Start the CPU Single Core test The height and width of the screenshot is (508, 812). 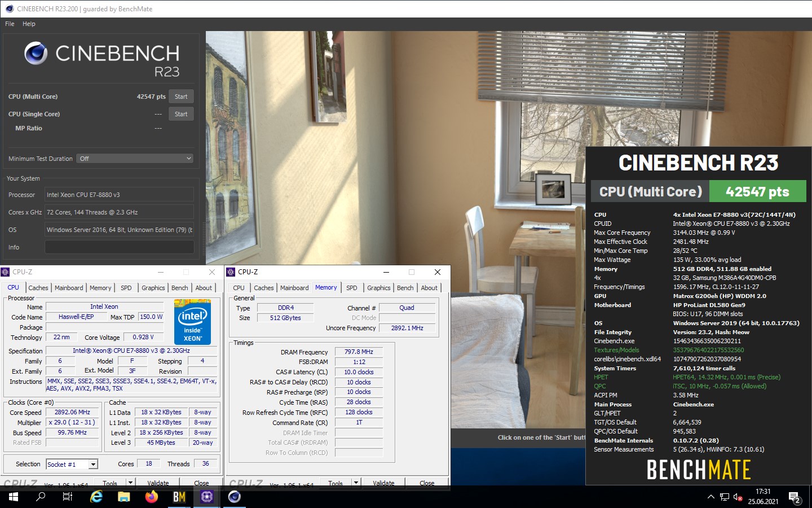pos(181,114)
